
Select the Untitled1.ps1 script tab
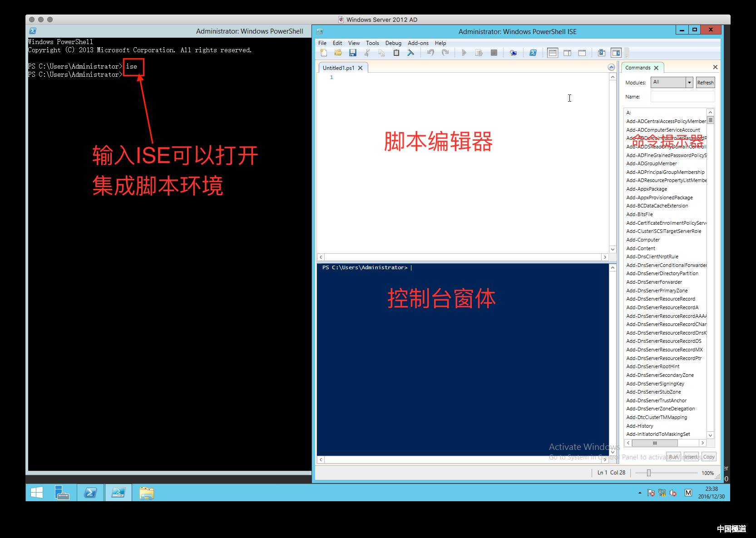point(338,68)
